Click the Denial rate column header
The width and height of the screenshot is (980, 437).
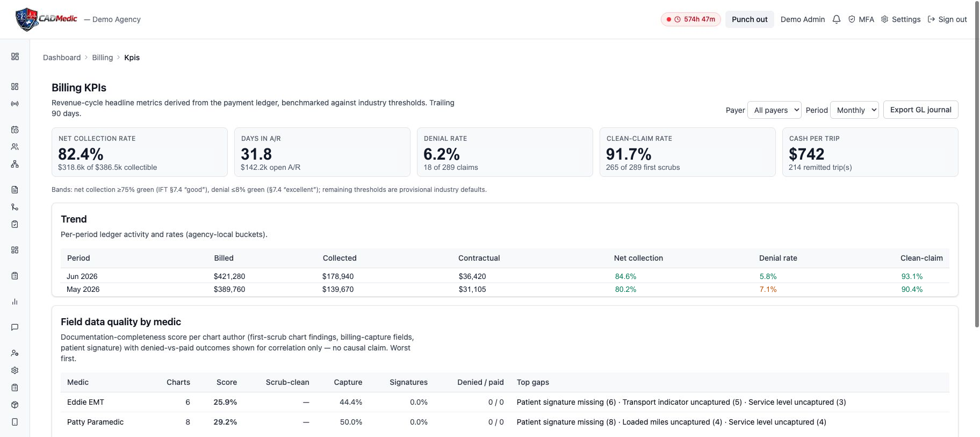778,258
